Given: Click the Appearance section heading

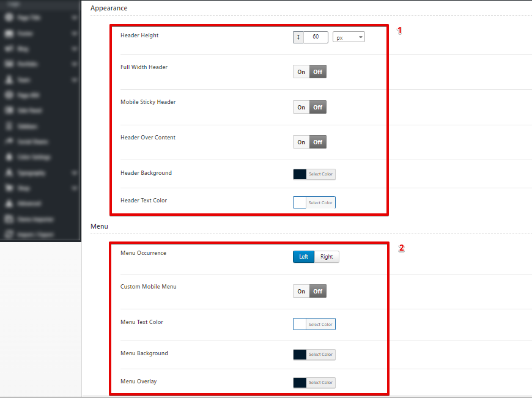Looking at the screenshot, I should pos(109,8).
